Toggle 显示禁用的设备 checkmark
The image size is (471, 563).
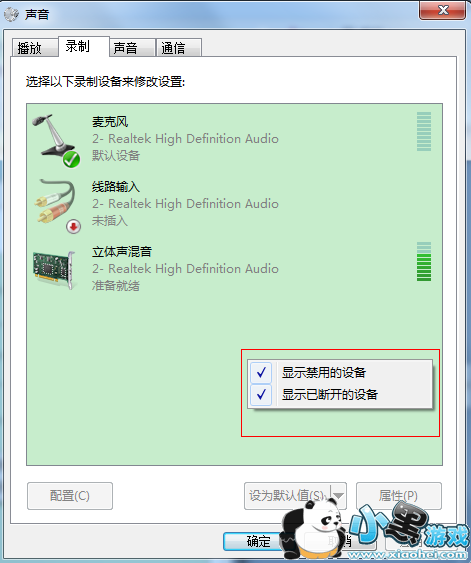click(x=261, y=372)
